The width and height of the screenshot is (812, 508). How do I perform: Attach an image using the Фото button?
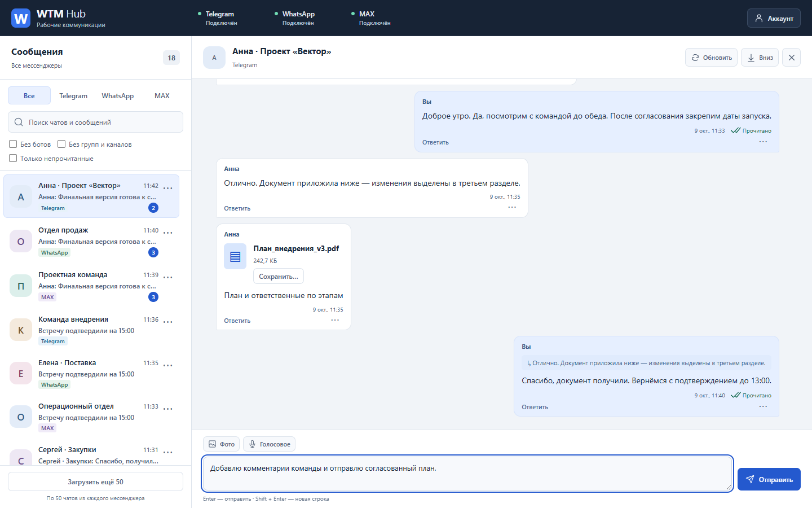coord(221,444)
